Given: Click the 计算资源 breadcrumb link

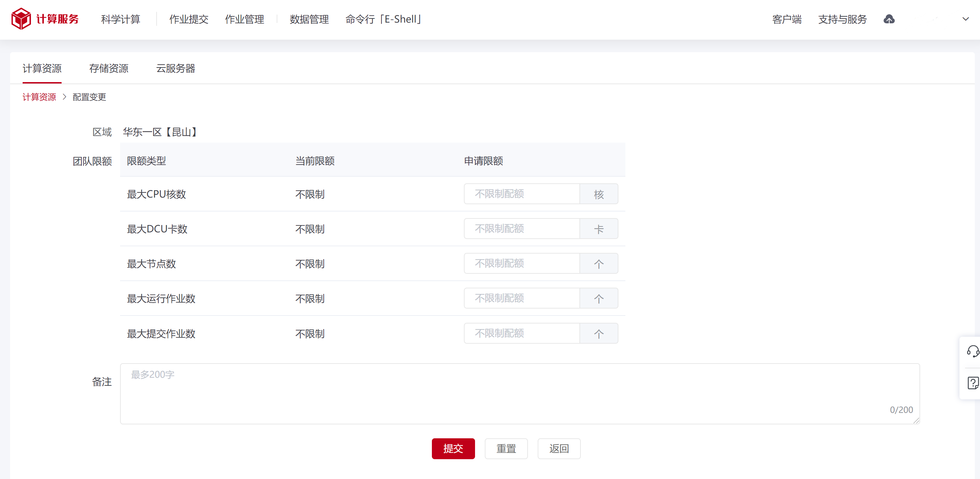Looking at the screenshot, I should [39, 97].
